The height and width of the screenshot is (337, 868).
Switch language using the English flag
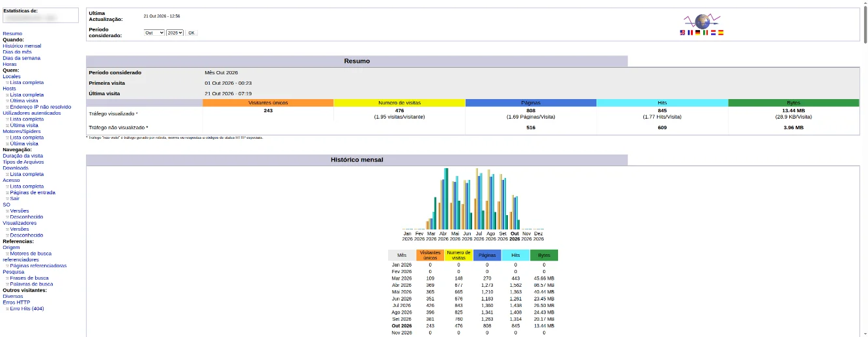tap(683, 33)
